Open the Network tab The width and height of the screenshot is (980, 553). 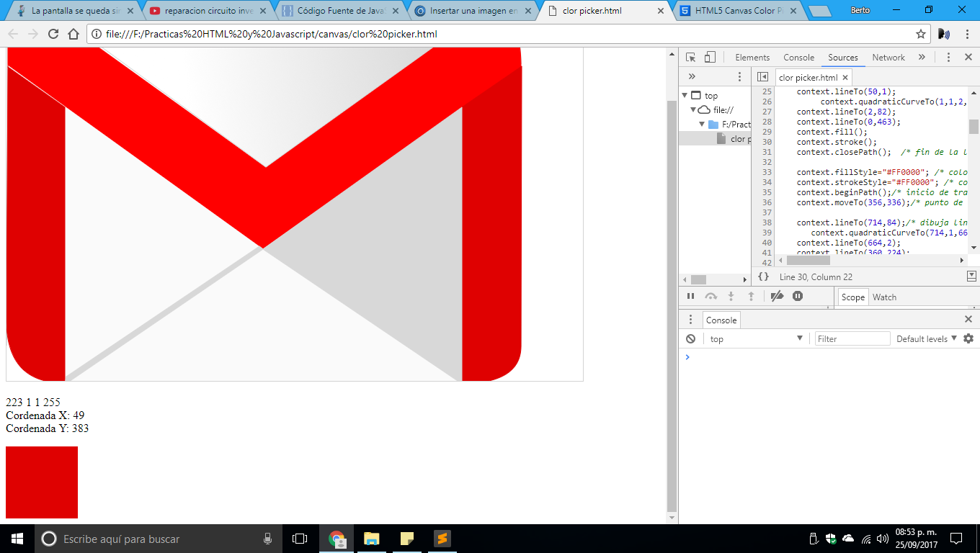[x=888, y=58]
